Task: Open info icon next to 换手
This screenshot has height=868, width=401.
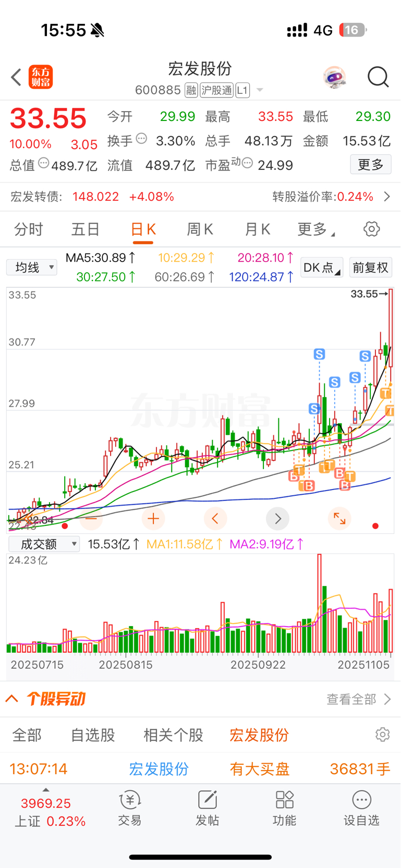Action: pyautogui.click(x=141, y=139)
